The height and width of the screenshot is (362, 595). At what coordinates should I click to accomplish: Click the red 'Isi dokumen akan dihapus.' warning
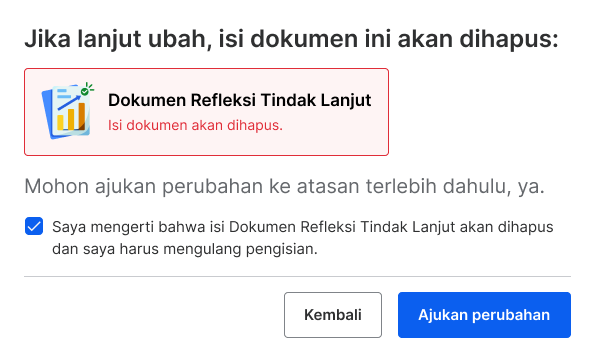(195, 125)
